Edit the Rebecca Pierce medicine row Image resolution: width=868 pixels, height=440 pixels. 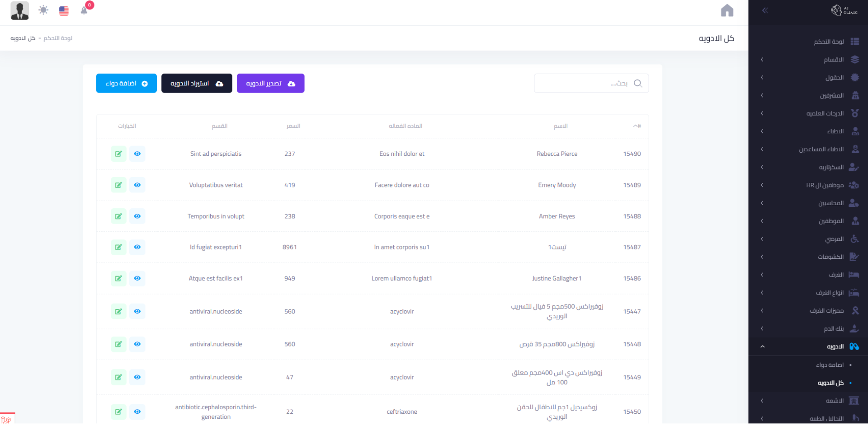pos(118,154)
